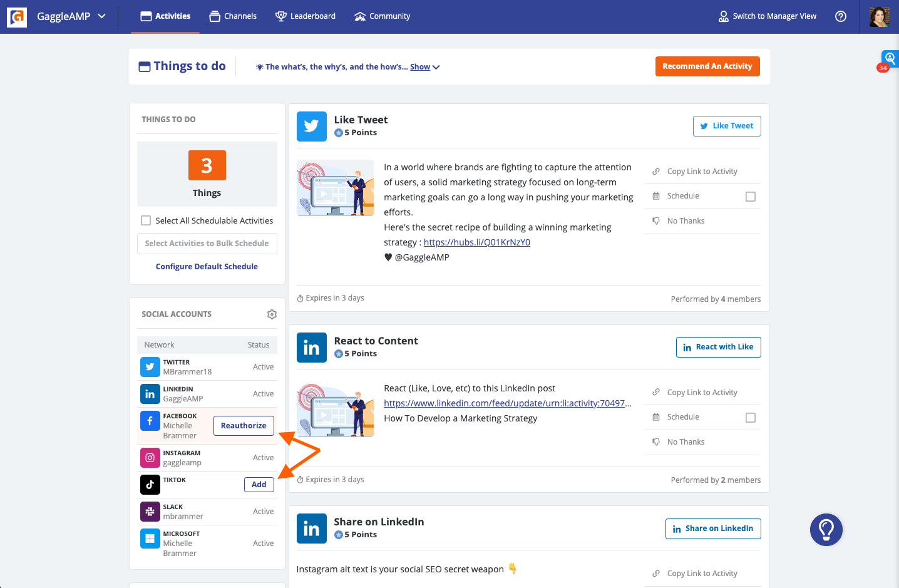Click the Microsoft account icon
Viewport: 899px width, 588px height.
150,539
